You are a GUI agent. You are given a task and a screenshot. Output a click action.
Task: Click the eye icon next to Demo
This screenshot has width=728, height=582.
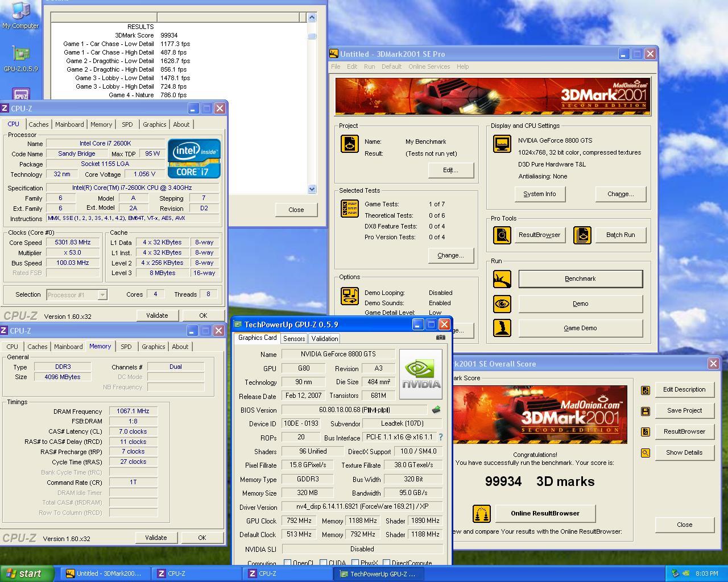coord(502,304)
